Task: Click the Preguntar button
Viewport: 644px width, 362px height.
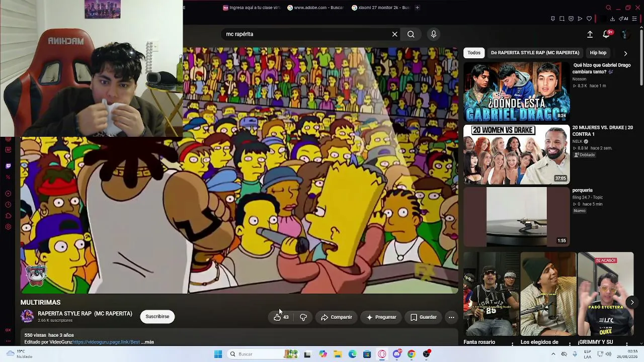Action: (381, 317)
